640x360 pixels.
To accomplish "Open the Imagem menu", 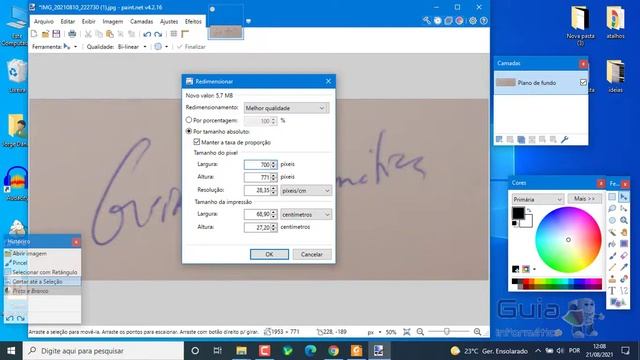I will pyautogui.click(x=113, y=21).
